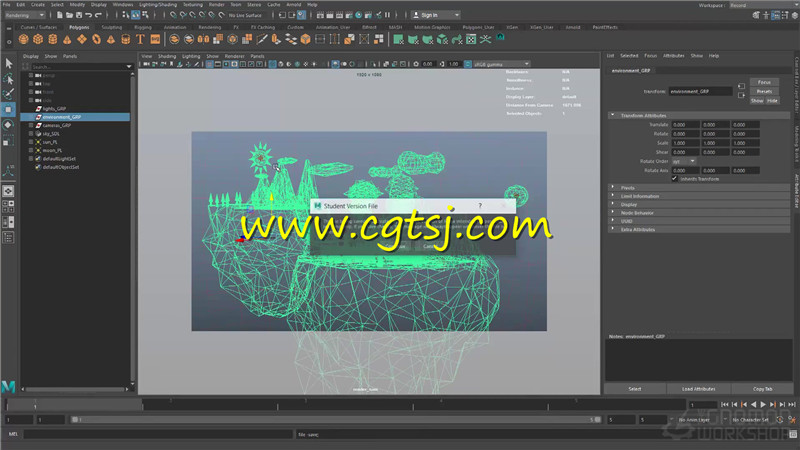Open the Rendering menu set dropdown

pos(24,15)
